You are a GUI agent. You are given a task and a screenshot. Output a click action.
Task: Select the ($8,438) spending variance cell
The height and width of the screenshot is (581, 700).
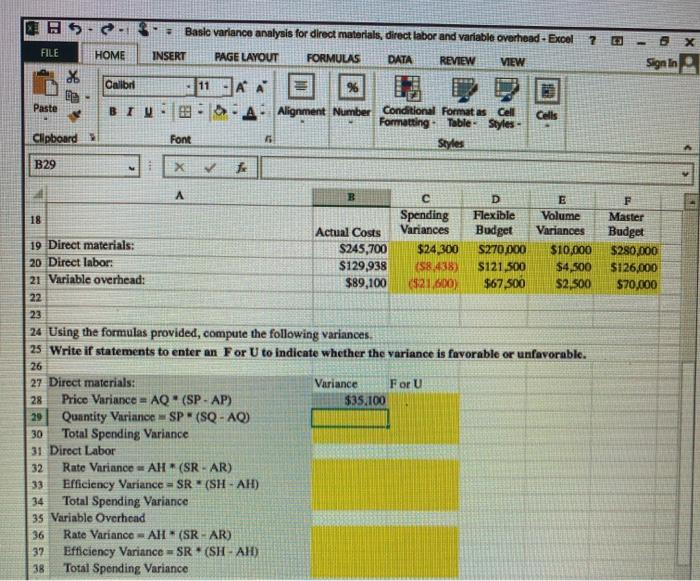[425, 267]
